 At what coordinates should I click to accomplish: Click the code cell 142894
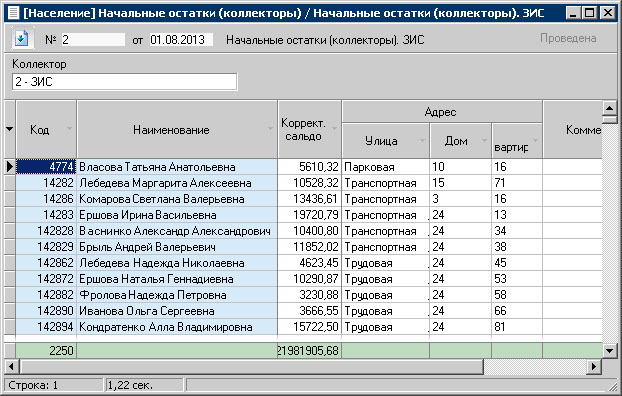[x=46, y=327]
